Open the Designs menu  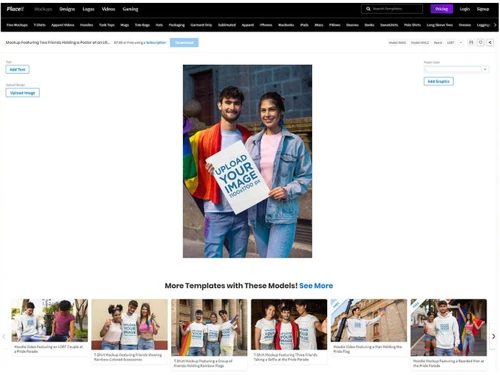click(67, 9)
